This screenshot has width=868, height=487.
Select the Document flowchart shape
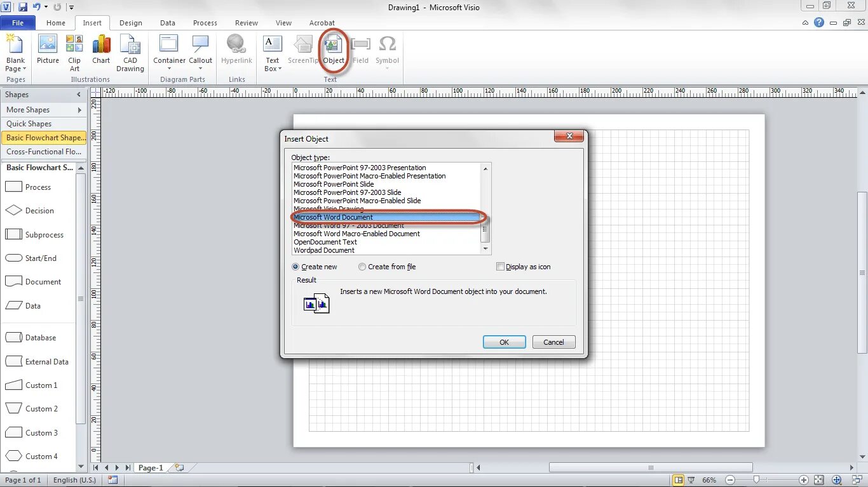coord(34,281)
